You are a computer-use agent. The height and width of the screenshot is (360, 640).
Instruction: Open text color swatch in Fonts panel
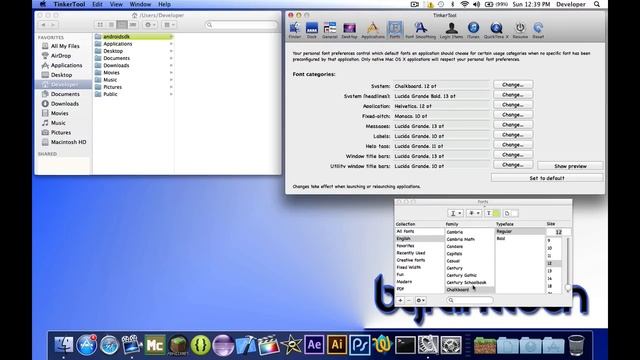[x=492, y=213]
